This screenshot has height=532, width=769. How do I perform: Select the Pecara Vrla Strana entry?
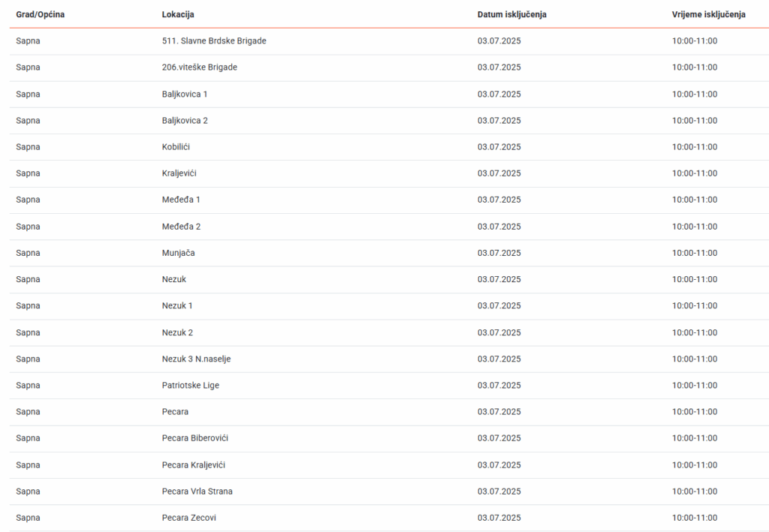coord(198,491)
